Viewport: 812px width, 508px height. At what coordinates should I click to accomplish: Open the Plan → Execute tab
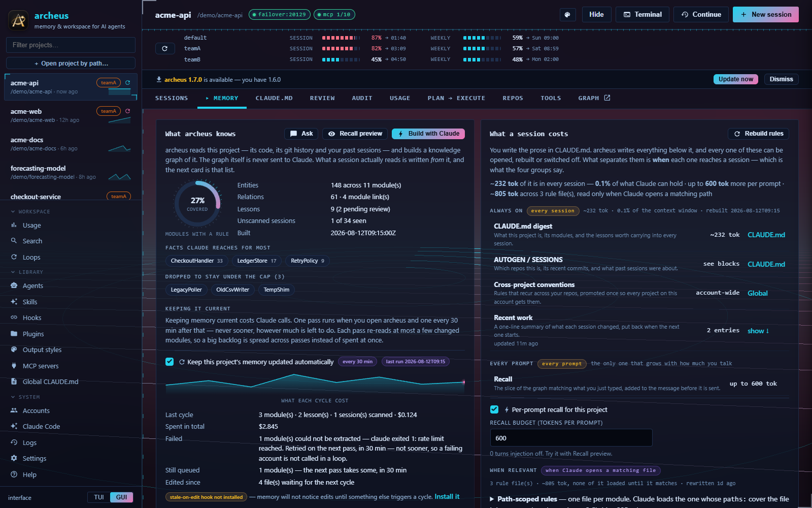[456, 98]
